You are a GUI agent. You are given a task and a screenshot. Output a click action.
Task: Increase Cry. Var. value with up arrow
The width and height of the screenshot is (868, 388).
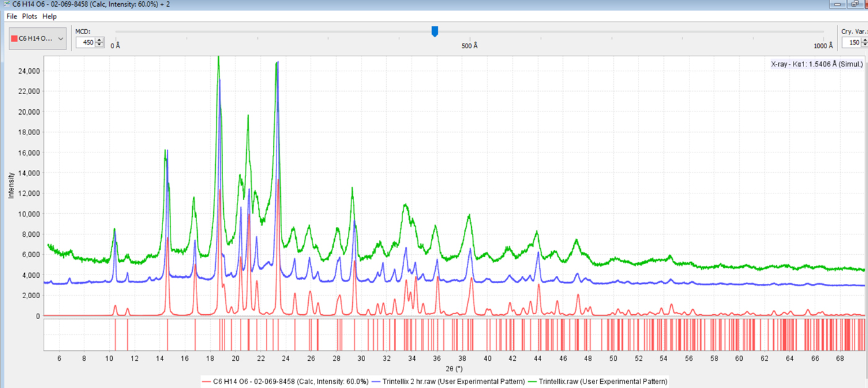tap(865, 40)
